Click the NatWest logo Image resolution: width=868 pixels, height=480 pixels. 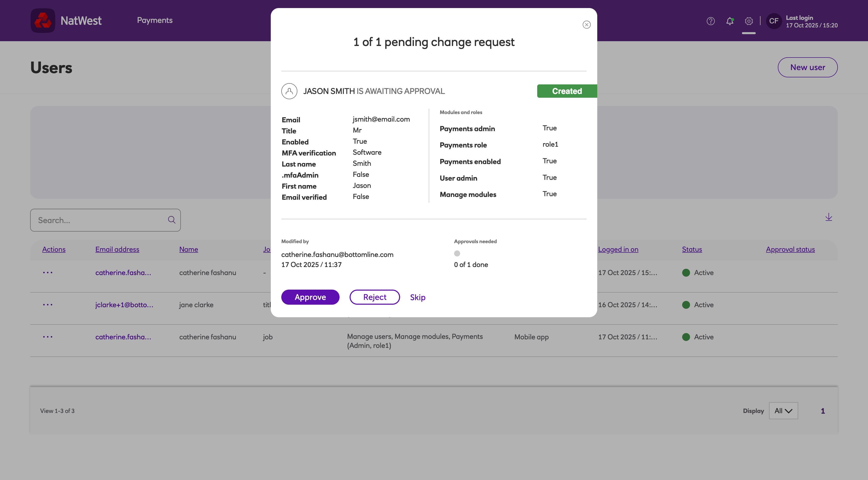[43, 21]
